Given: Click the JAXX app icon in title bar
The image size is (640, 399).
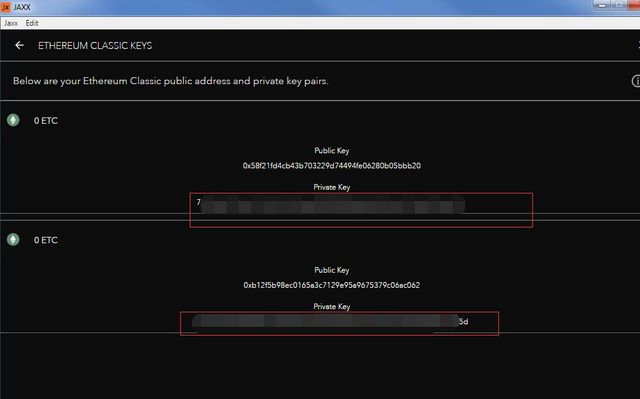Looking at the screenshot, I should click(x=6, y=7).
